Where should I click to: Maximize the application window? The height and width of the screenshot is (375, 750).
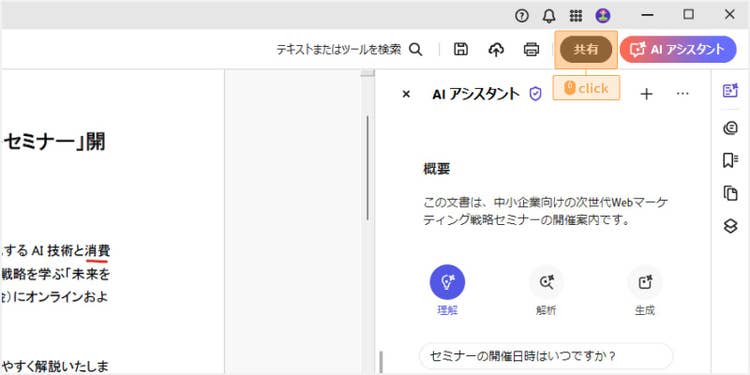(x=688, y=15)
